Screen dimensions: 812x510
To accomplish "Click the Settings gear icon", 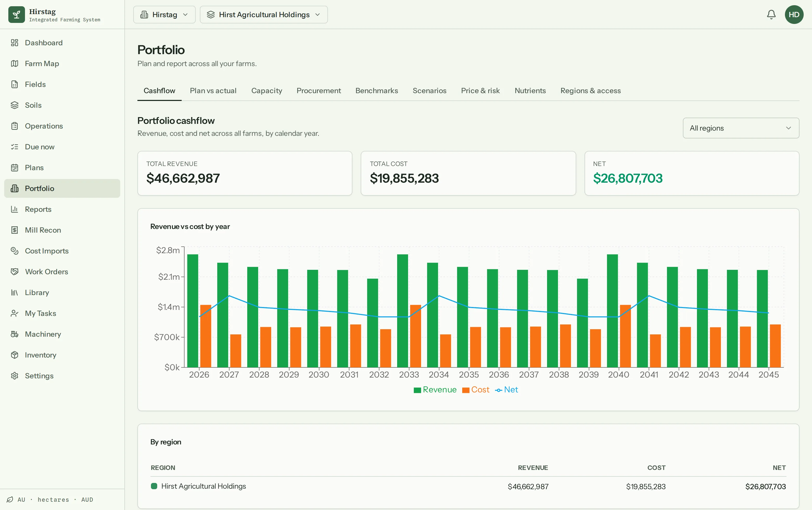I will pos(15,376).
